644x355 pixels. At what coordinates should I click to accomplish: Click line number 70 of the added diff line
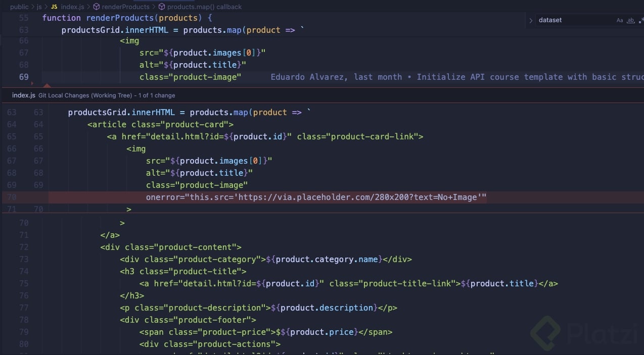click(x=11, y=197)
